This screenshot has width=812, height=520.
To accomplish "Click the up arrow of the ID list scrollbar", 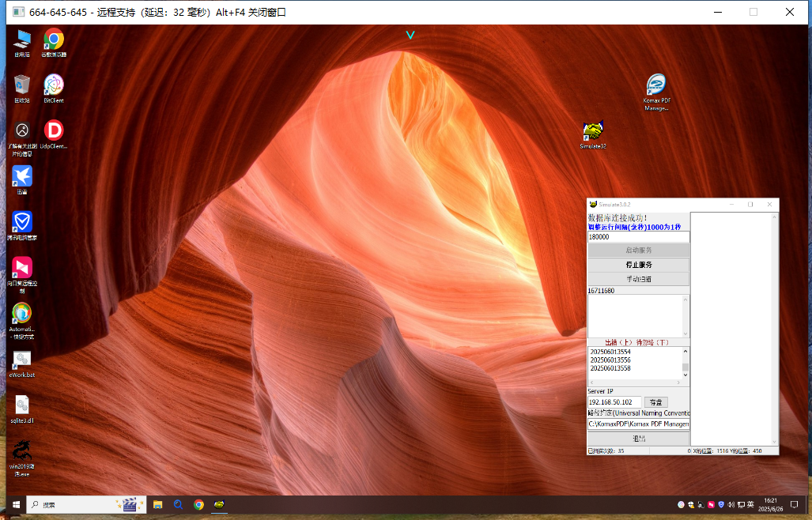I will 685,352.
